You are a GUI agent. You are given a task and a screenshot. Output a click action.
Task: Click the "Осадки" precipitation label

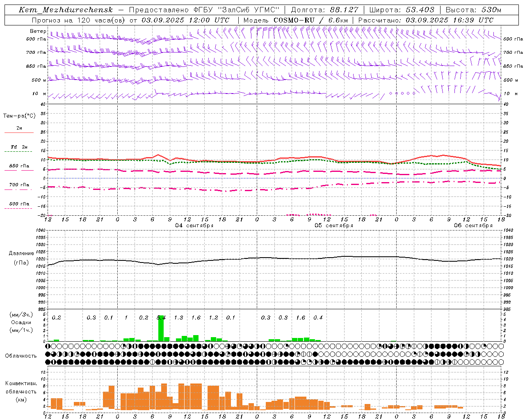point(21,322)
